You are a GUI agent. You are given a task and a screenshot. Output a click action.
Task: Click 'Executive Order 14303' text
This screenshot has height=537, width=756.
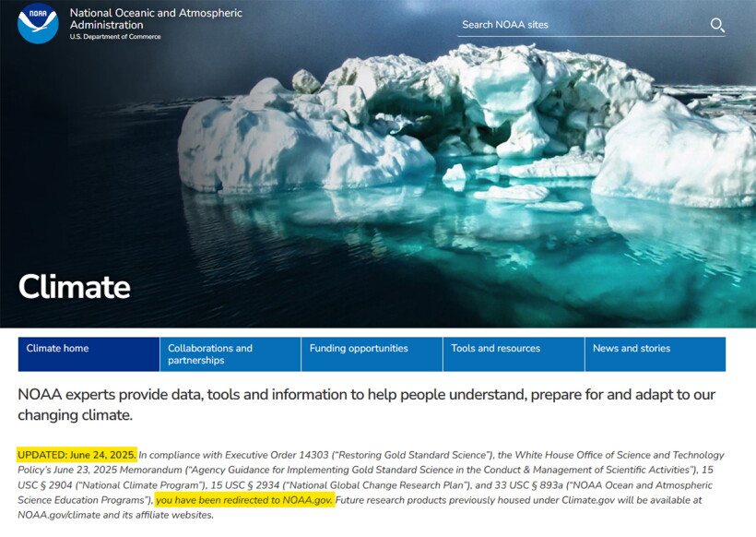(277, 455)
